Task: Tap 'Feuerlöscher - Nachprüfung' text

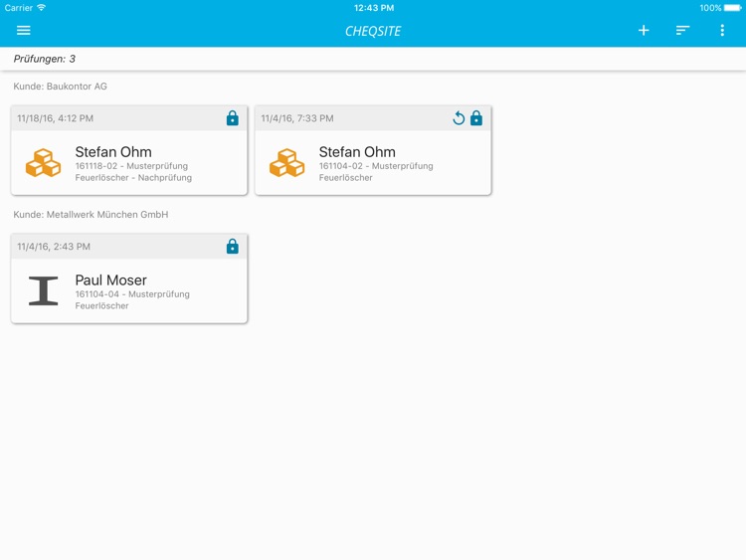Action: (x=133, y=177)
